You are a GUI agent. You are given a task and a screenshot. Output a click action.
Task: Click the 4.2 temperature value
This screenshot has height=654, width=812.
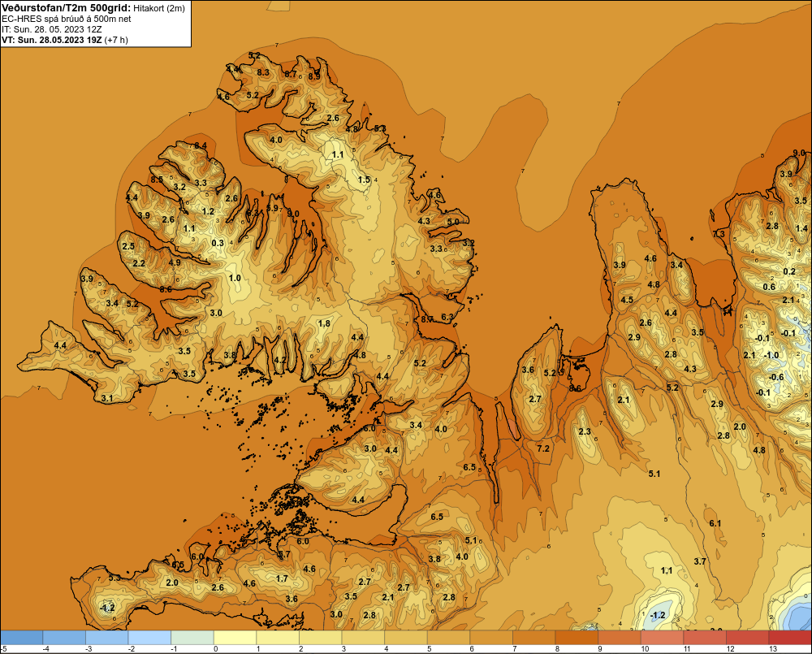[280, 360]
